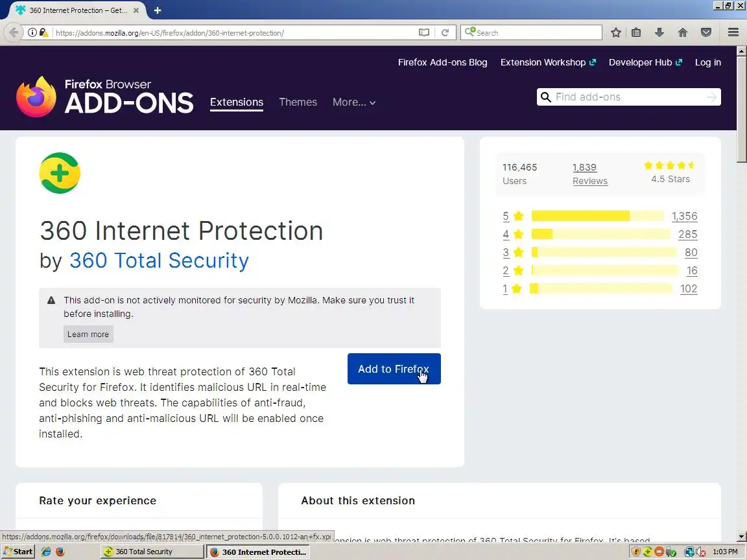
Task: Open a new tab with plus button
Action: pyautogui.click(x=157, y=10)
